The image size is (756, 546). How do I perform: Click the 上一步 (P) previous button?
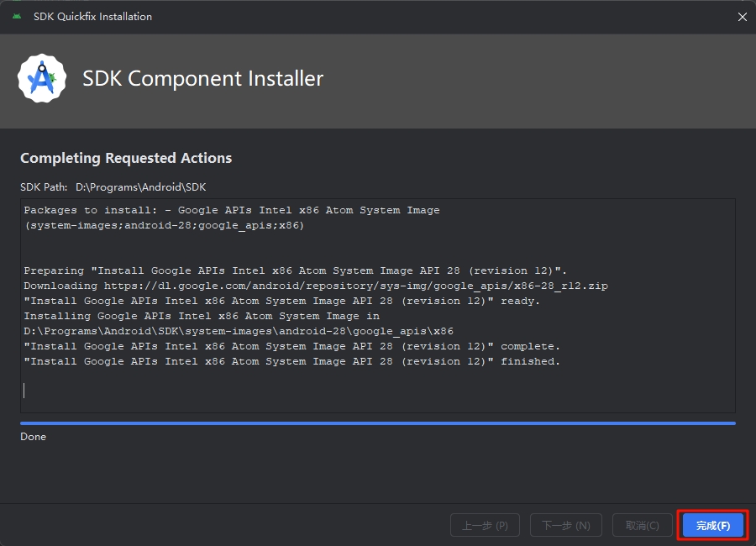(485, 525)
